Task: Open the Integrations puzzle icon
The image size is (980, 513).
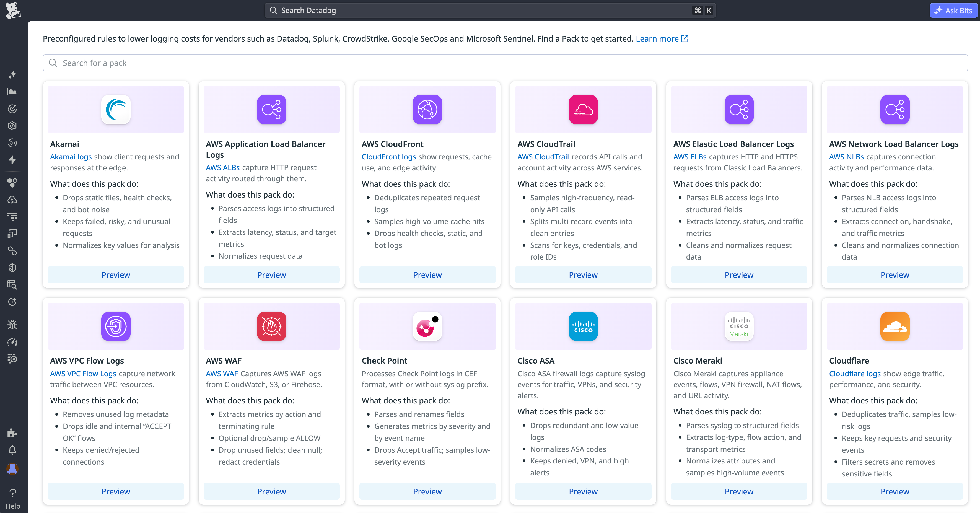Action: (x=12, y=433)
